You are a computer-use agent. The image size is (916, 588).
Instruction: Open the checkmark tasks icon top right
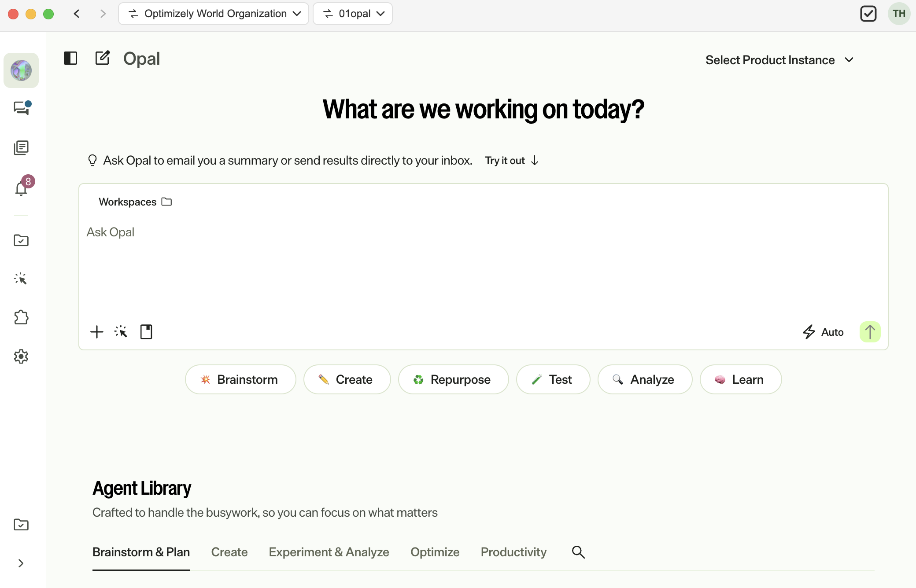coord(868,14)
